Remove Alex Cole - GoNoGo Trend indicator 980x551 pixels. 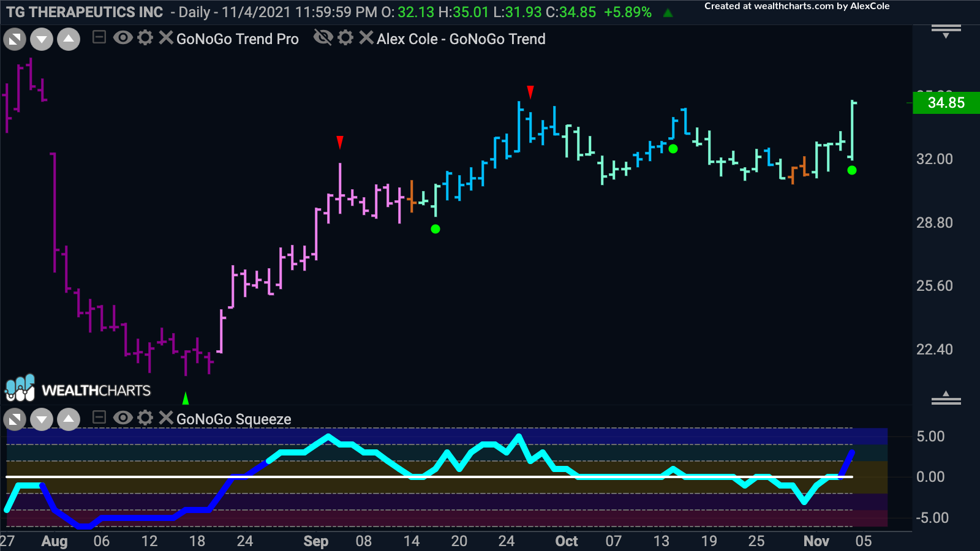point(366,38)
